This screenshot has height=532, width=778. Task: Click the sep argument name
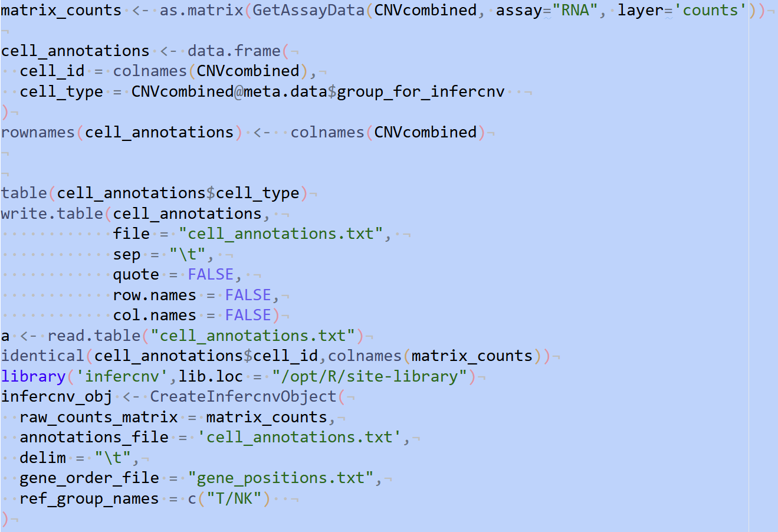pos(127,255)
